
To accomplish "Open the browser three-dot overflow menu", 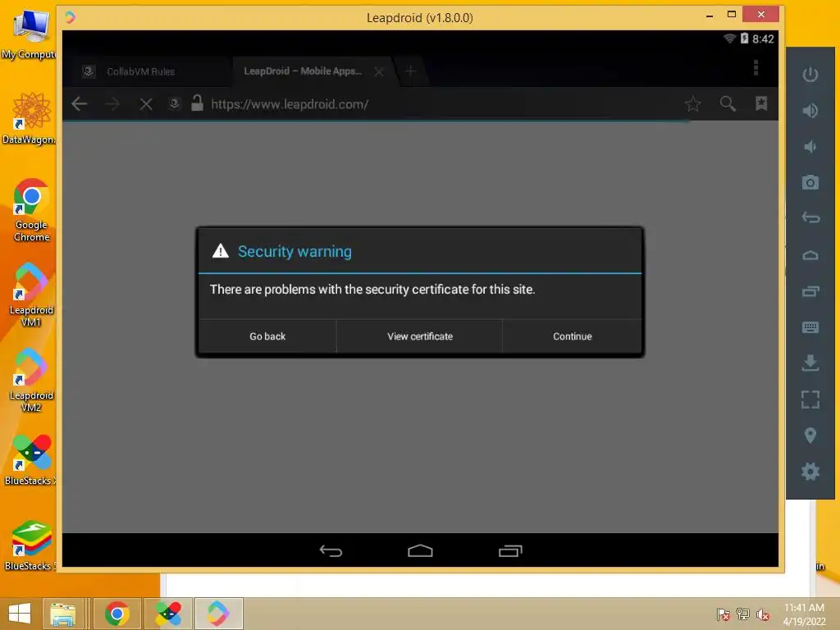I will tap(756, 68).
